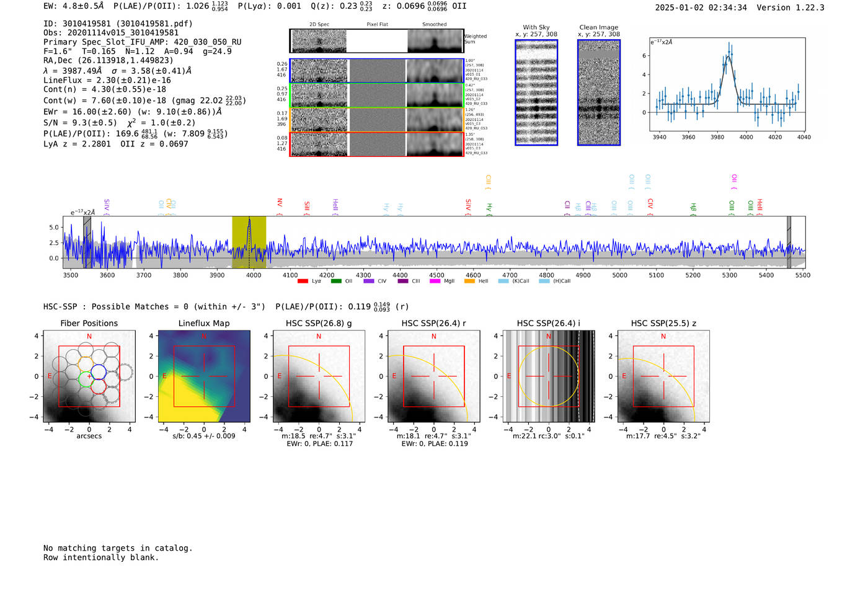The height and width of the screenshot is (591, 868).
Task: Click the red Lyα legend swatch
Action: 303,281
